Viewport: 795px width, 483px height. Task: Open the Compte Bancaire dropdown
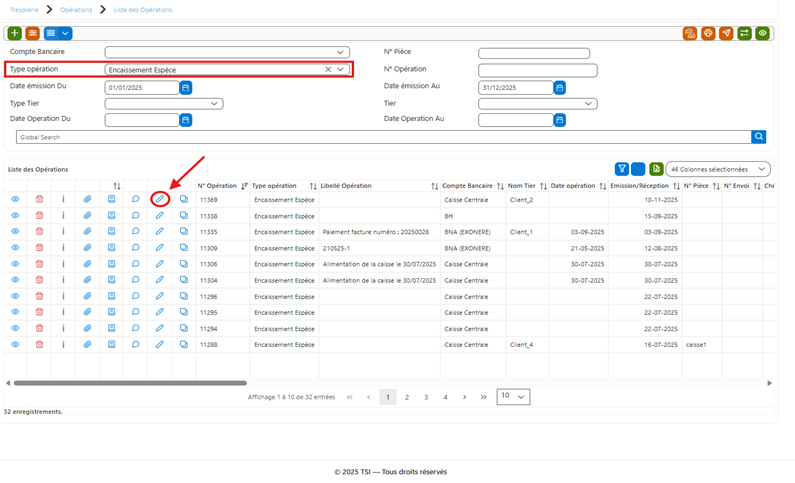coord(227,52)
